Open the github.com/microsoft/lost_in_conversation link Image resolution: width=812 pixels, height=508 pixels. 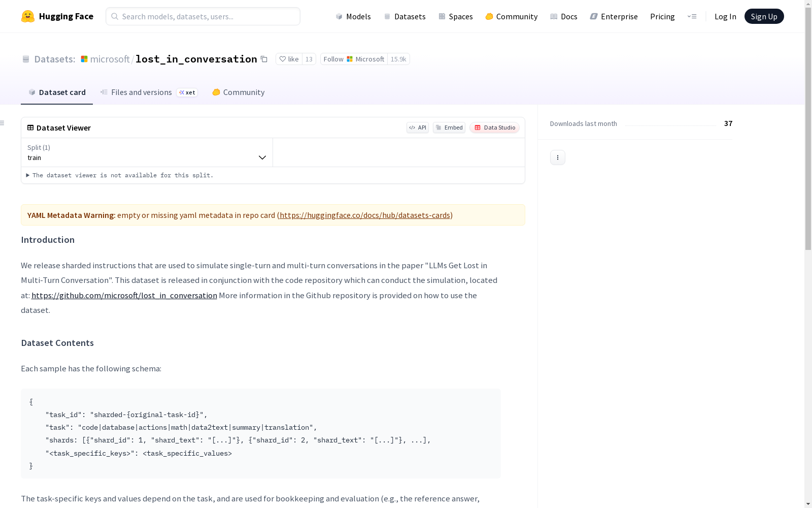(x=124, y=295)
